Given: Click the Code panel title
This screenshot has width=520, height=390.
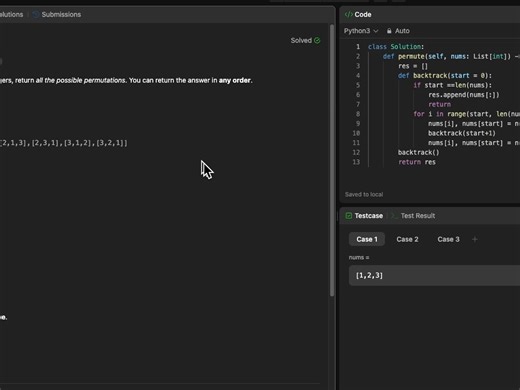Looking at the screenshot, I should [363, 14].
